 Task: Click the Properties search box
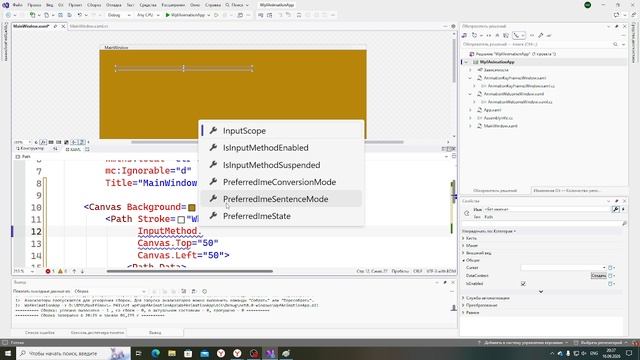pos(544,223)
